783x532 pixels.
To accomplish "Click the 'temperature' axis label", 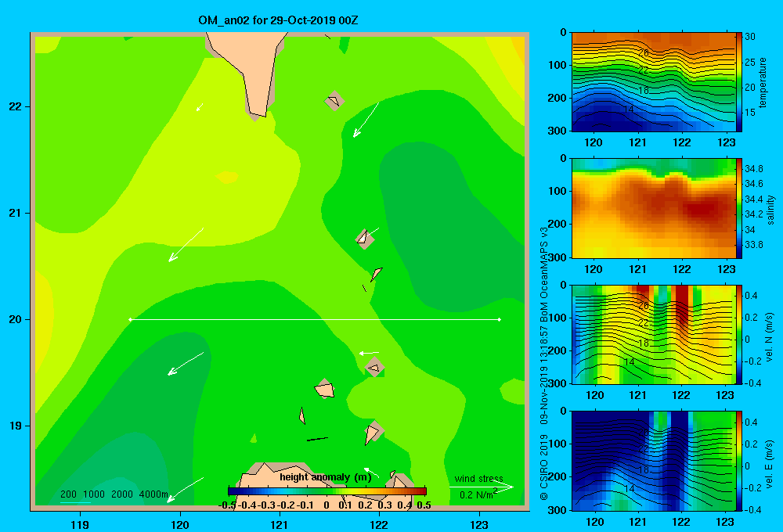I will point(763,82).
